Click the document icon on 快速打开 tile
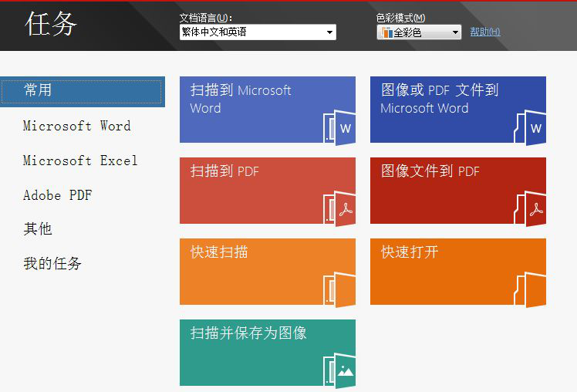577x392 pixels. click(530, 289)
